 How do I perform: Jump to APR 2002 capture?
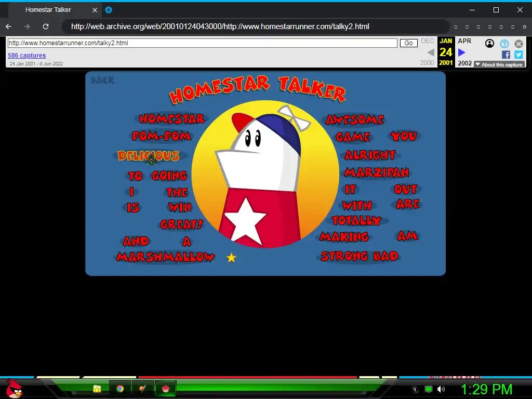click(464, 51)
